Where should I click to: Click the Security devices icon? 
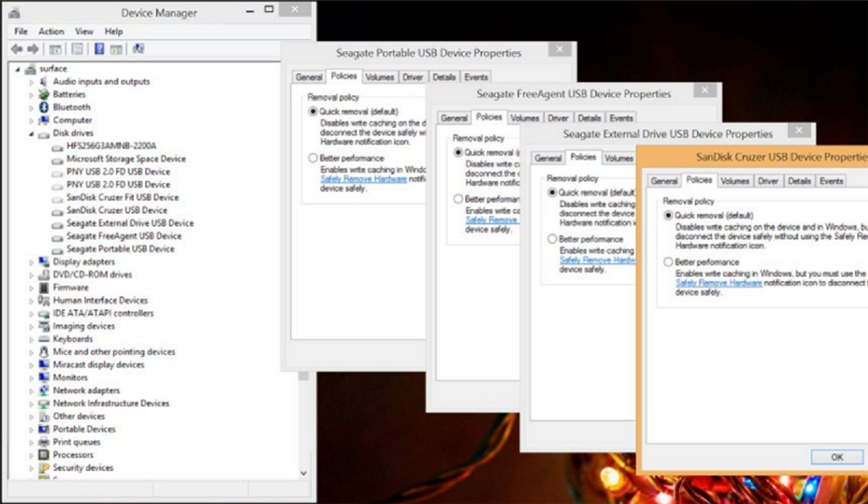click(44, 468)
